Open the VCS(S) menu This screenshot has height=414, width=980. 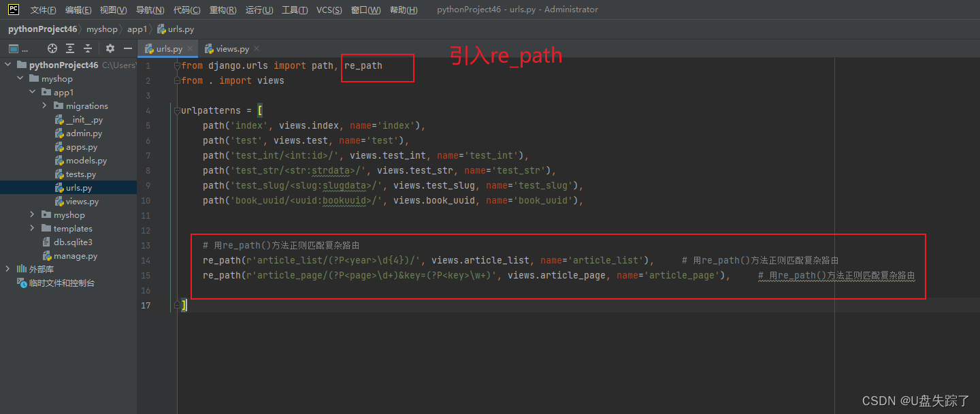329,10
